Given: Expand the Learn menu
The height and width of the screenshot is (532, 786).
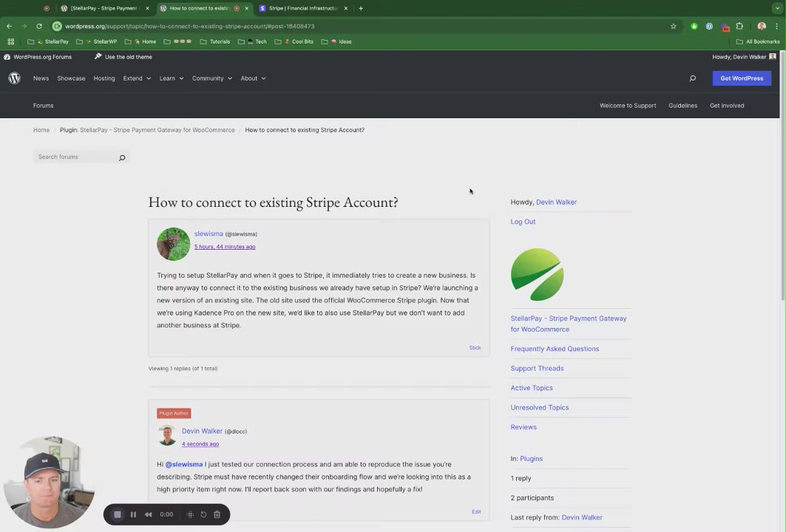Looking at the screenshot, I should pos(172,78).
